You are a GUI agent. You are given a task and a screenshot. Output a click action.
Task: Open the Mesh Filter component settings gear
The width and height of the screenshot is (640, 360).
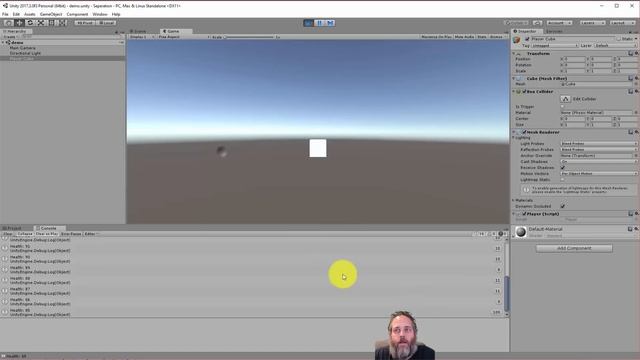tap(636, 78)
